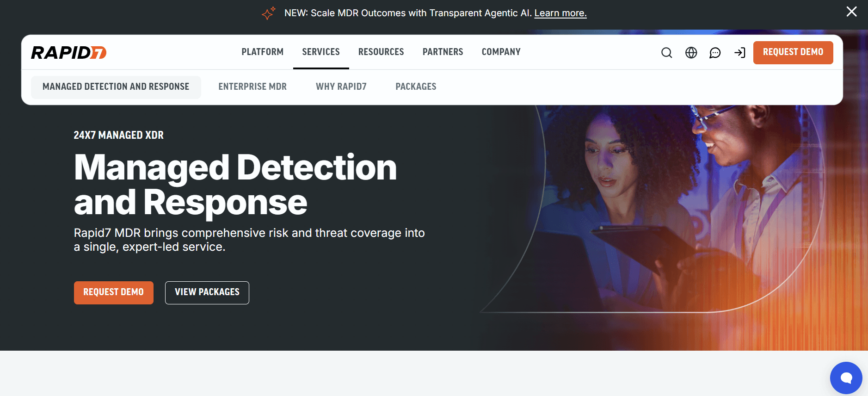The image size is (868, 396).
Task: Click the chat speech bubble icon in navbar
Action: (x=715, y=53)
